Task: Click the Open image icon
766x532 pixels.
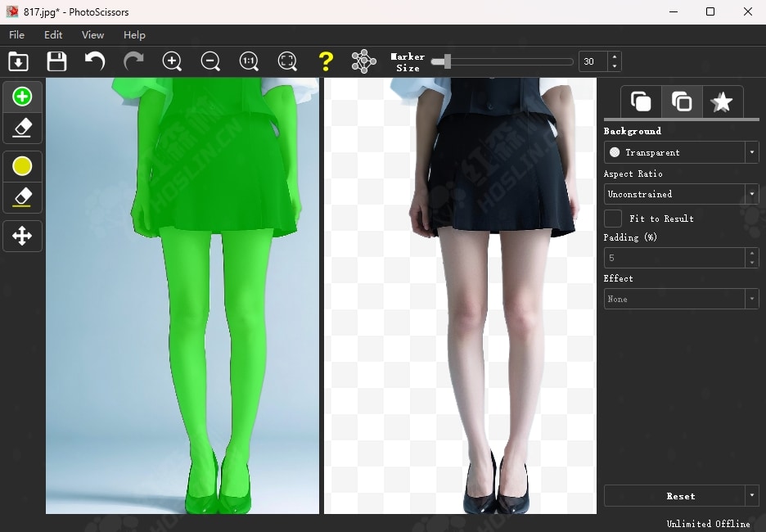Action: tap(18, 61)
